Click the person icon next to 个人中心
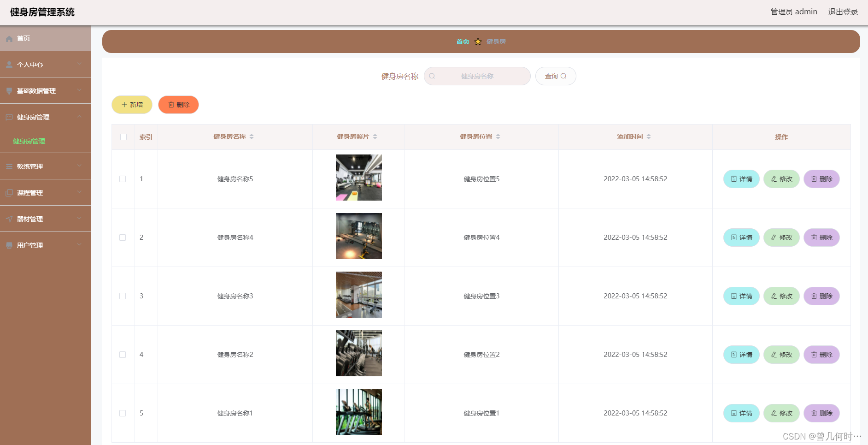868x445 pixels. (9, 64)
